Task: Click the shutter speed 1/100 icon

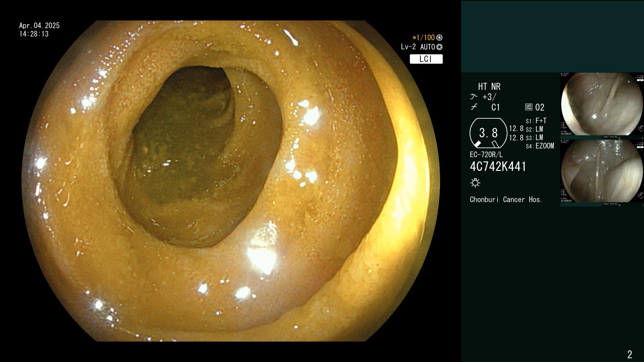Action: click(x=439, y=38)
